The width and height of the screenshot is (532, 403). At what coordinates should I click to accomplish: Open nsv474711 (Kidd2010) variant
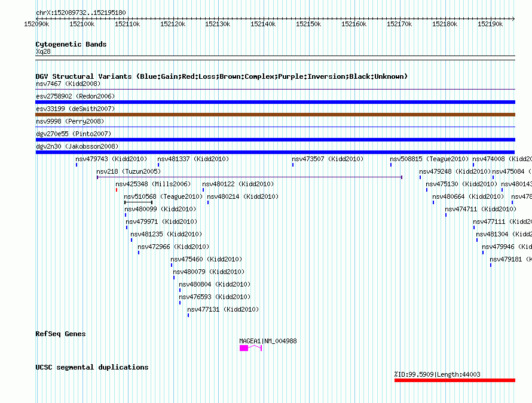[x=446, y=215]
